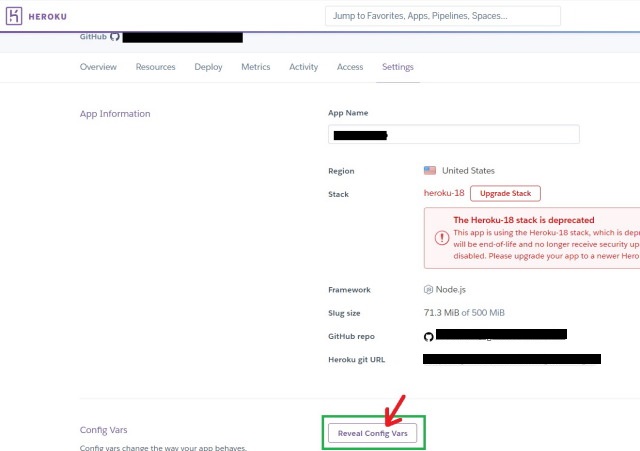Click the GitHub octocat icon in header

pos(115,37)
